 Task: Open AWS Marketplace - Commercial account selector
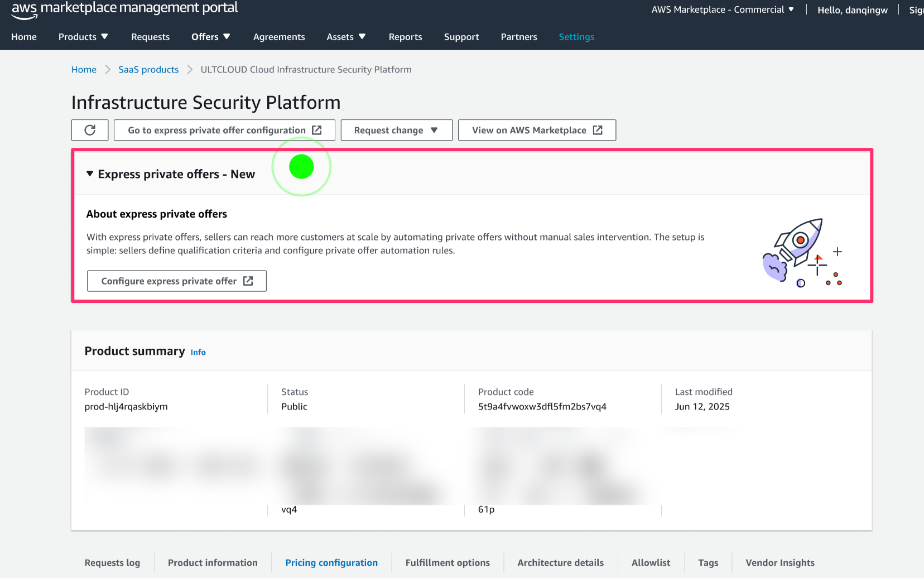pos(723,9)
